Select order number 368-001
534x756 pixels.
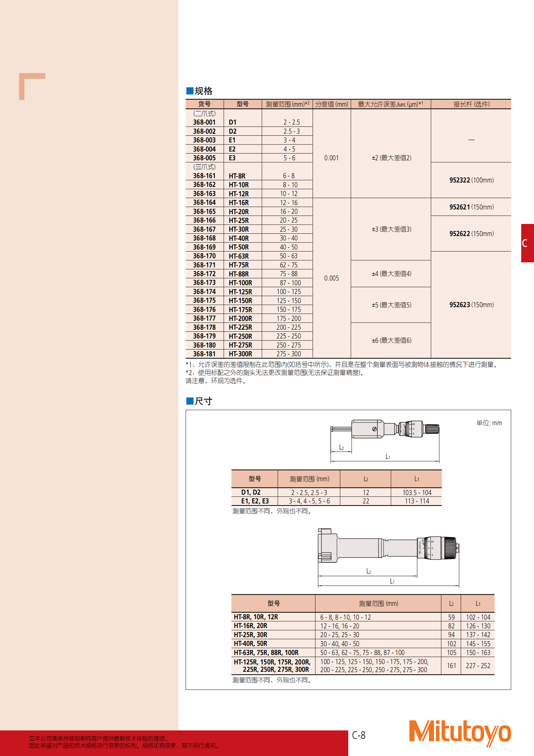(x=204, y=122)
